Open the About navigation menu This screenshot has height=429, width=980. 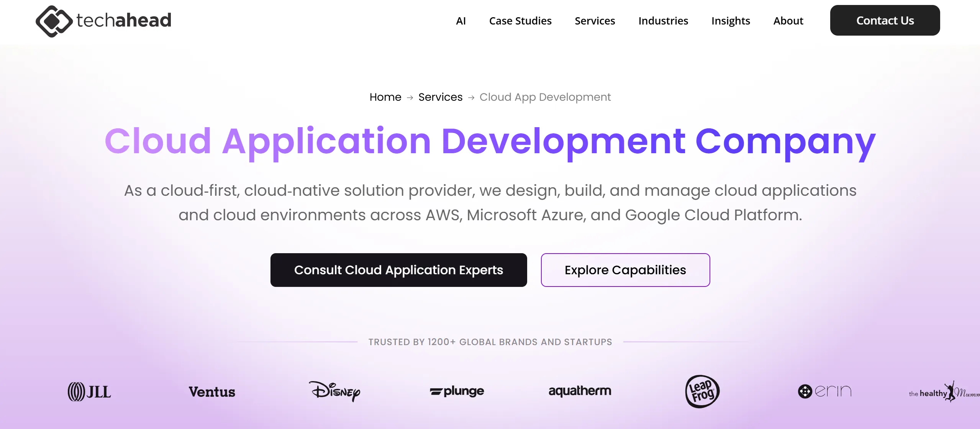788,21
